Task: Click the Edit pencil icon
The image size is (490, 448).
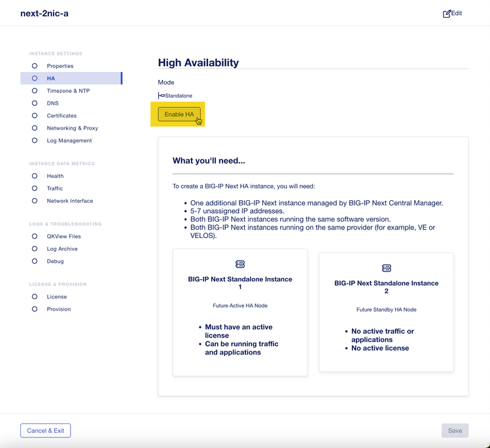Action: (447, 13)
